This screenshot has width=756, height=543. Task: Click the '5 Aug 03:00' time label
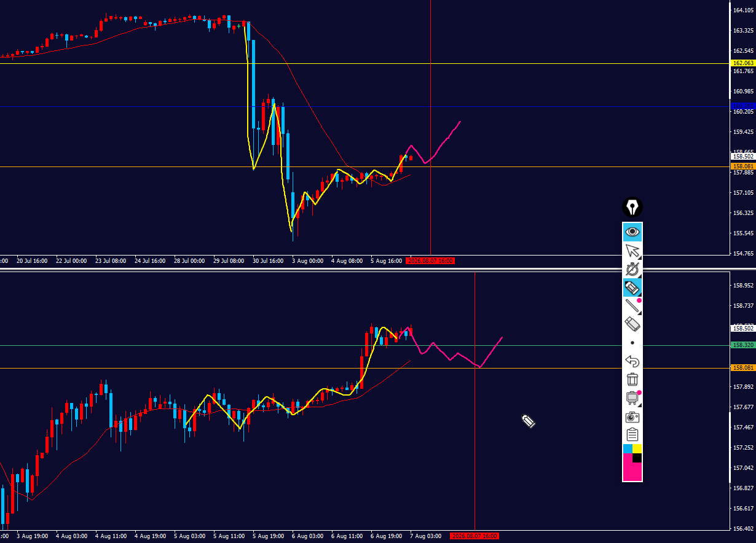190,536
